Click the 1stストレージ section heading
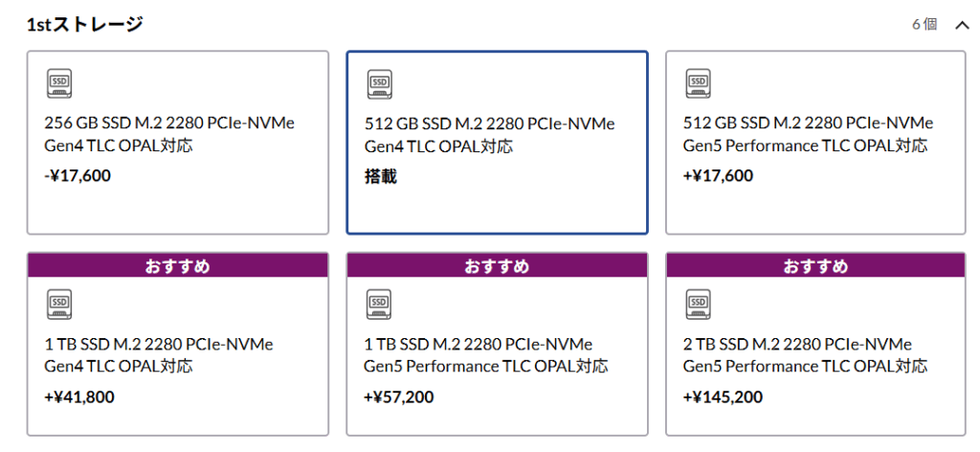Viewport: 980px width, 452px height. (x=85, y=24)
